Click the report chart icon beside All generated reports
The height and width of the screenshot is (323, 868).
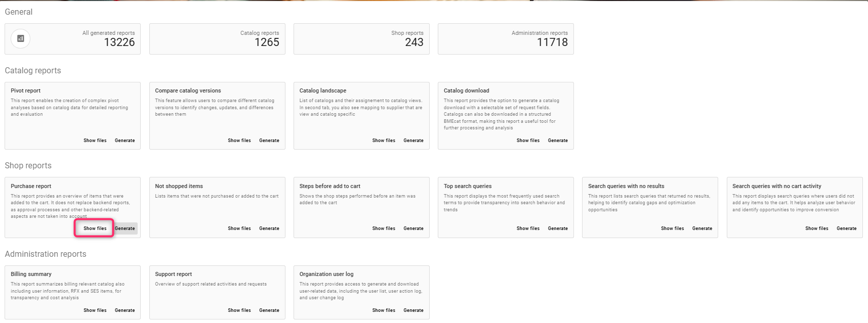click(x=21, y=38)
